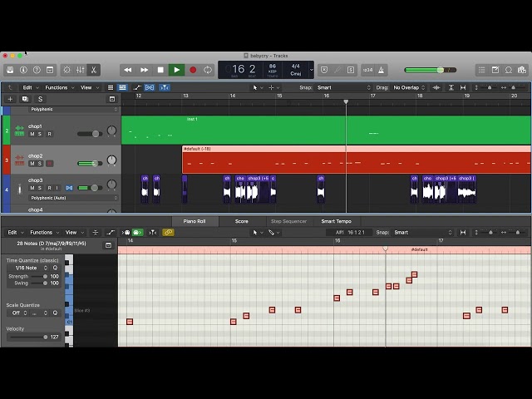Open the Inspector info icon
Screen dimensions: 532x399
23,70
